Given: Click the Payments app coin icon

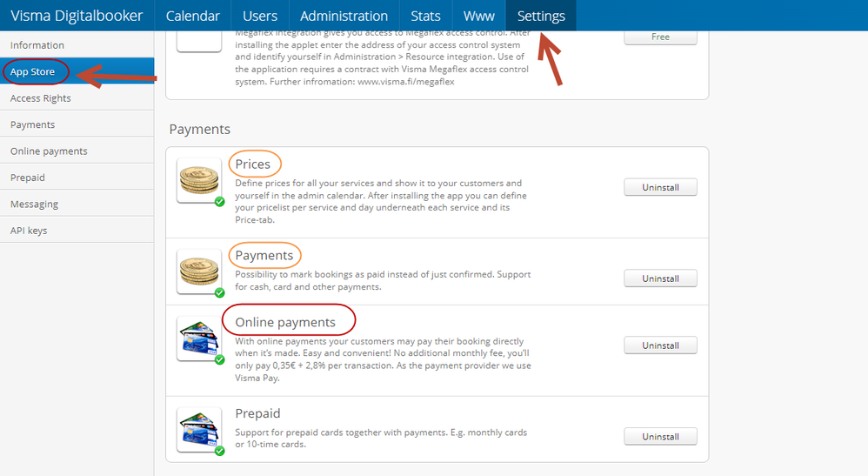Looking at the screenshot, I should (x=199, y=272).
